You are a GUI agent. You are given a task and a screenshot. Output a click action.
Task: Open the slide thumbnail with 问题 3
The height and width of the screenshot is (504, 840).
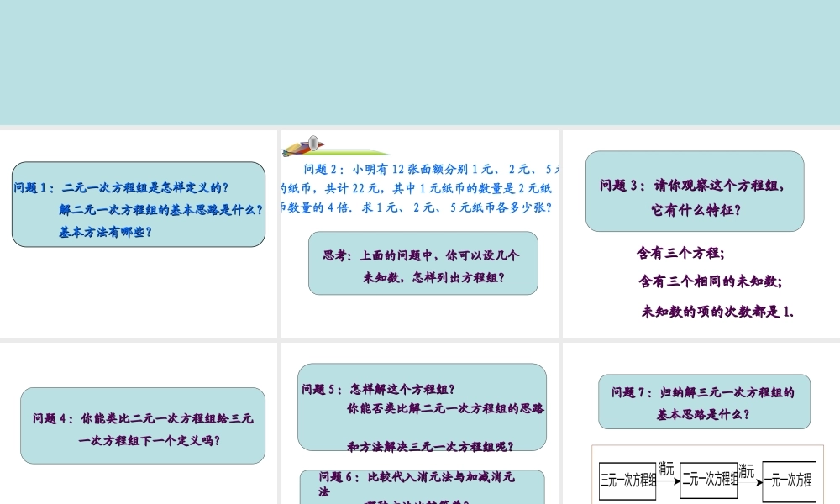point(701,234)
